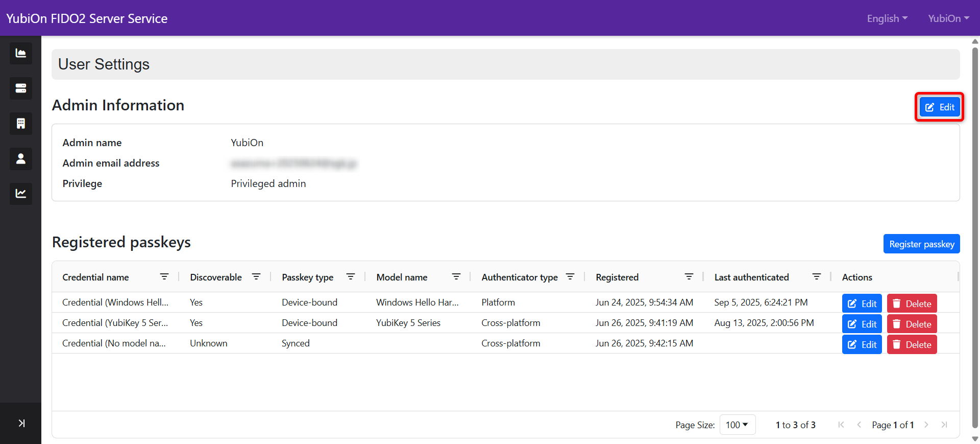This screenshot has width=980, height=444.
Task: Open the user profile sidebar icon
Action: pos(20,159)
